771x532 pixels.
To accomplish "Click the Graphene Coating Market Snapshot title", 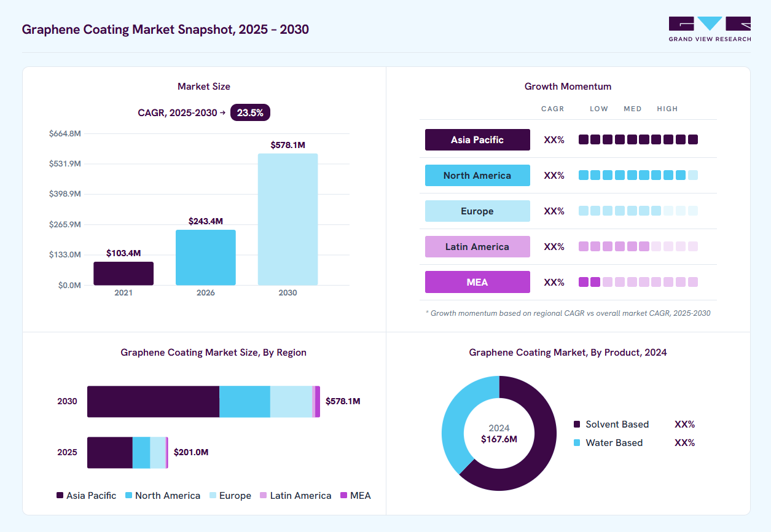I will pos(165,29).
